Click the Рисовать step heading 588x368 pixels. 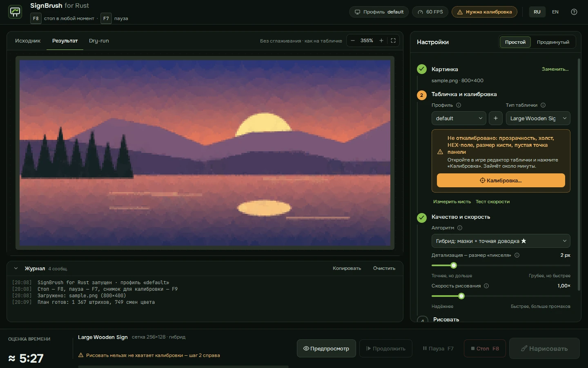[446, 319]
